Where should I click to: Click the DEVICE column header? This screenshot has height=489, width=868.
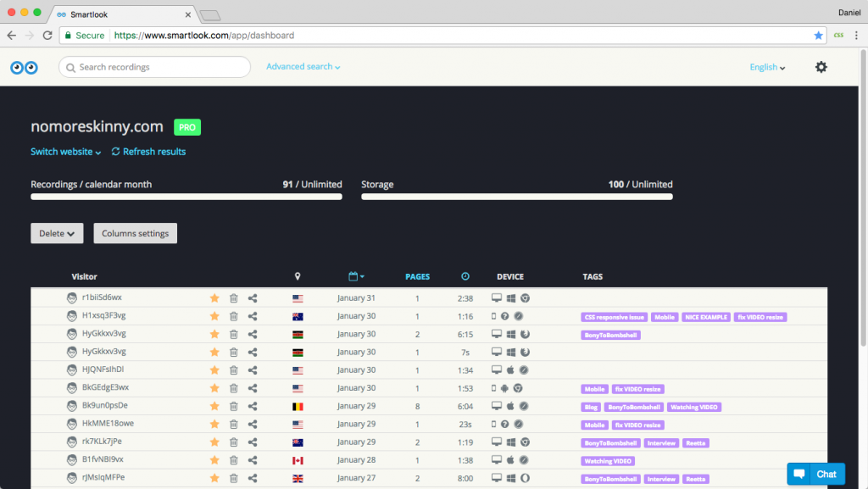pos(510,276)
